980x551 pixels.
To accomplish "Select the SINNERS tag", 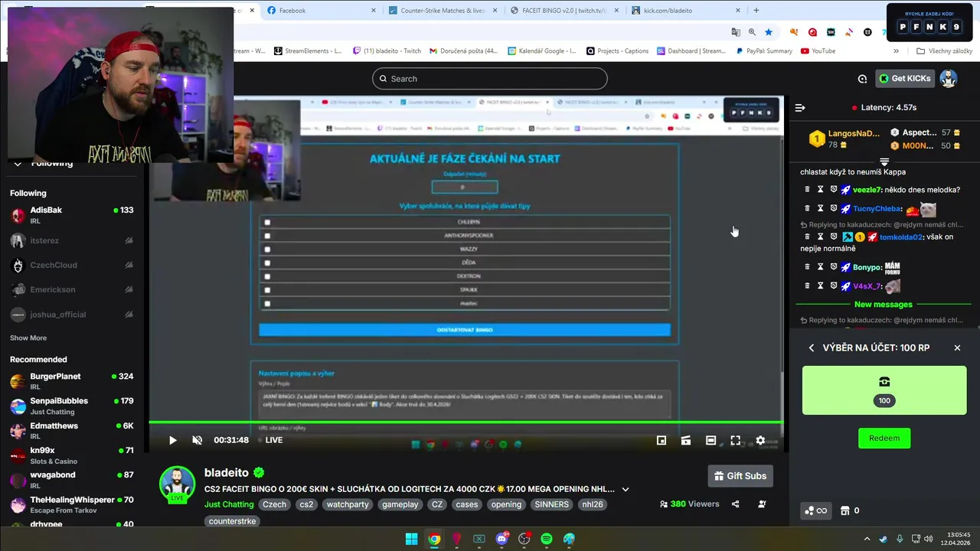I will [x=552, y=504].
